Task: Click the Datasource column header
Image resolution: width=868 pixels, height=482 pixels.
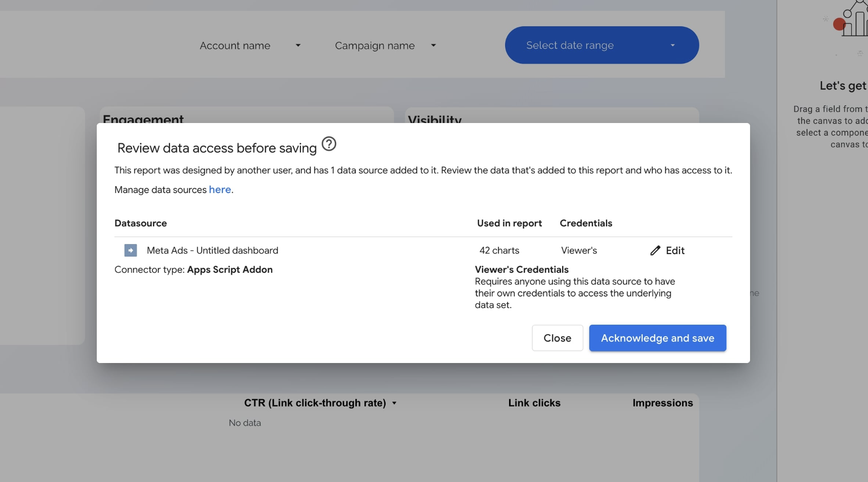Action: tap(141, 223)
